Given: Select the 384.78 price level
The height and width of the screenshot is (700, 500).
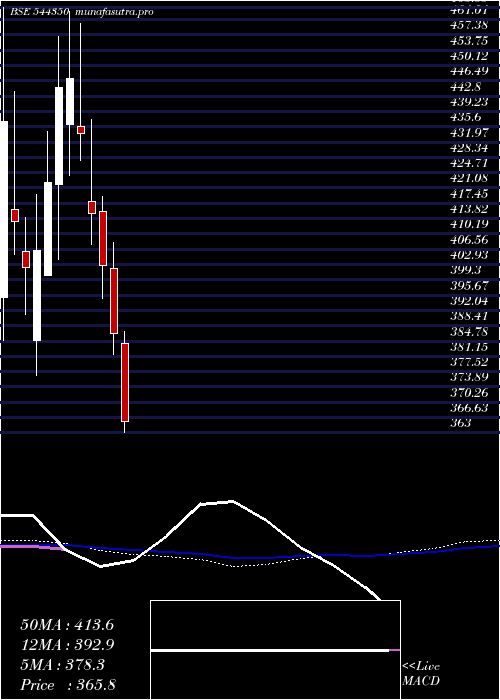Looking at the screenshot, I should click(469, 332).
